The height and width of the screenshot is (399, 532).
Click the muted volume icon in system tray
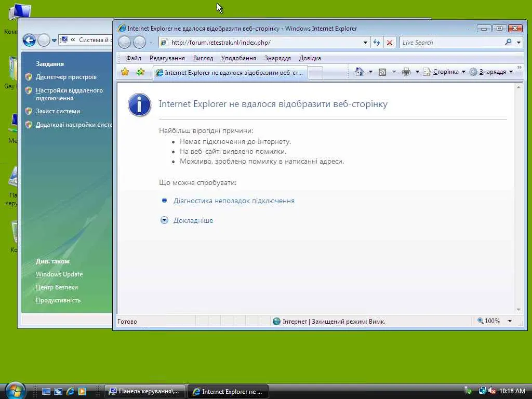(x=492, y=391)
